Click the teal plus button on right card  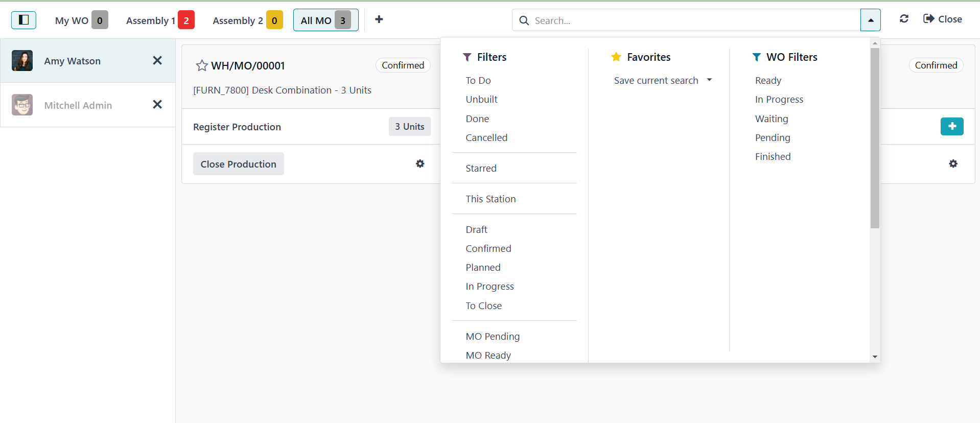click(x=951, y=126)
